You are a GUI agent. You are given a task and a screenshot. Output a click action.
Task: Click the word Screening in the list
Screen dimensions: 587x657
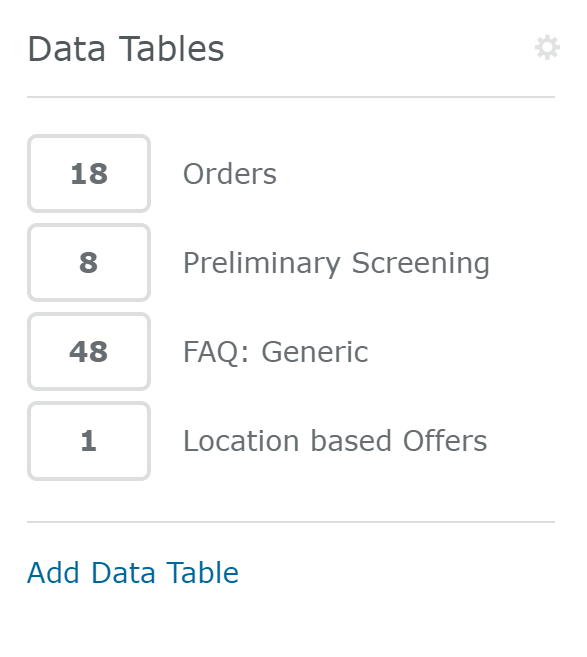421,265
